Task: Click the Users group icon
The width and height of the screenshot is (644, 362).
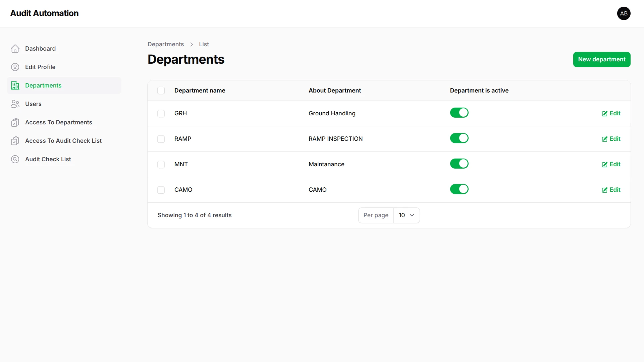Action: (15, 104)
